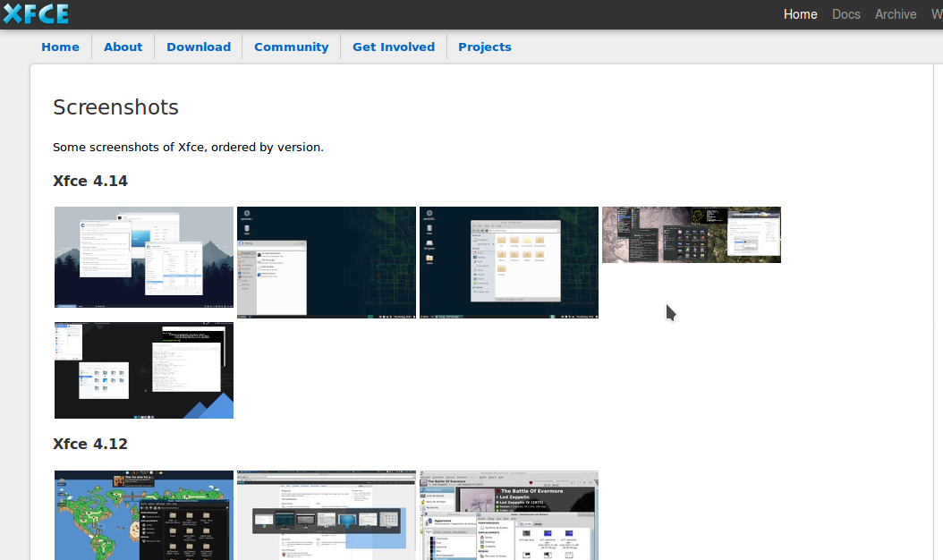The image size is (943, 560).
Task: Open the file manager screenshot under Xfce 4.14
Action: [x=508, y=262]
